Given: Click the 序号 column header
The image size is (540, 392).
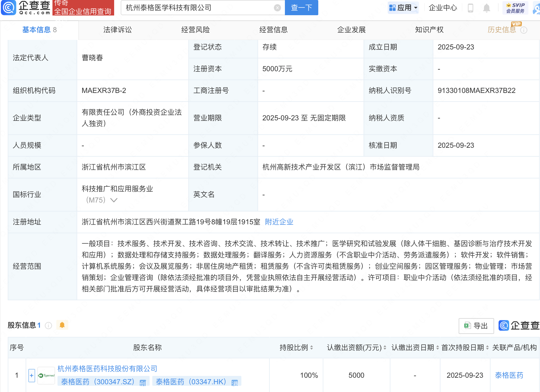Looking at the screenshot, I should pyautogui.click(x=17, y=348).
